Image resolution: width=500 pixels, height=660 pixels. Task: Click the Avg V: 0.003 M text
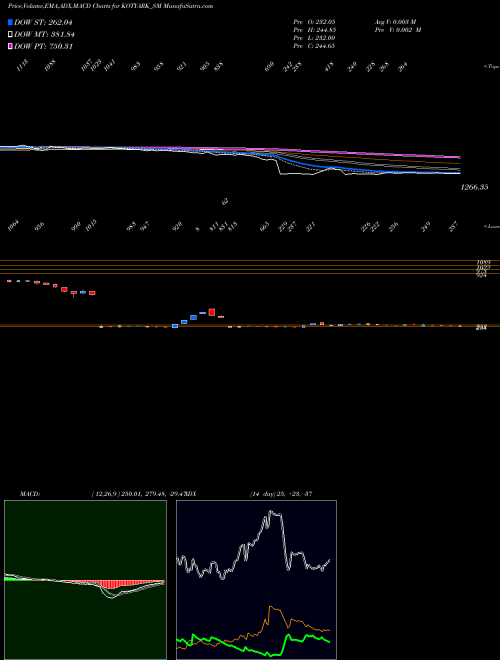pos(396,21)
